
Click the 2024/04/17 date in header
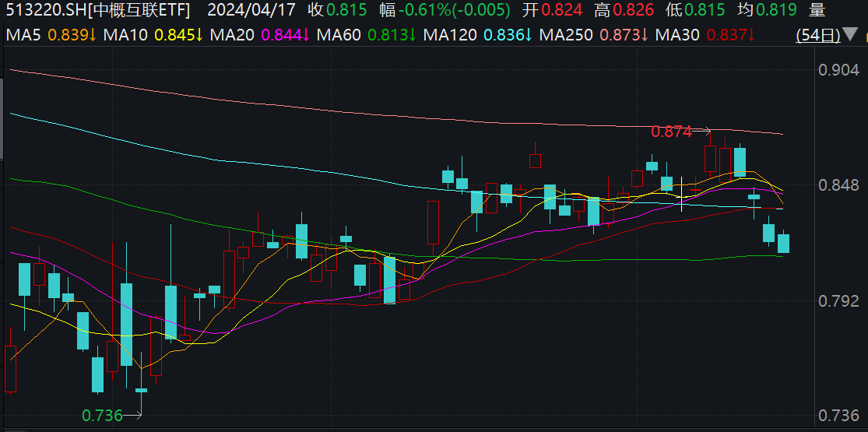coord(252,10)
